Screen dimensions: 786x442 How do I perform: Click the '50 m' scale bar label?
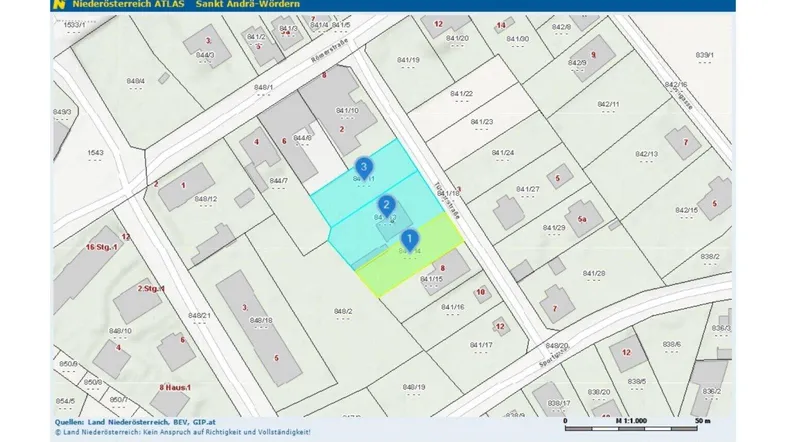pyautogui.click(x=703, y=421)
